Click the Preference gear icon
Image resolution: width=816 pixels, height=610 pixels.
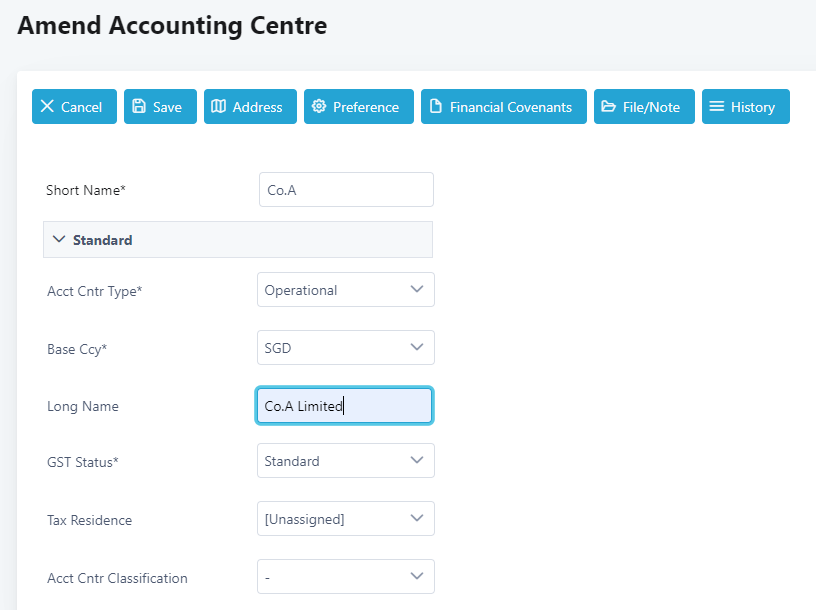tap(319, 107)
